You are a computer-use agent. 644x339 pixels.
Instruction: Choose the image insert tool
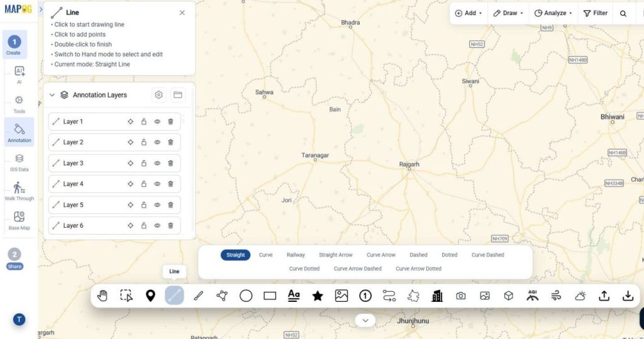tap(341, 296)
